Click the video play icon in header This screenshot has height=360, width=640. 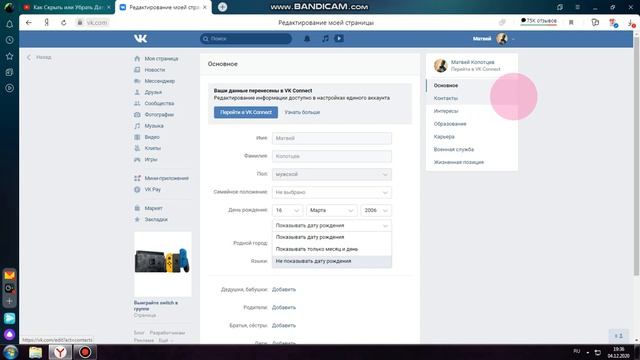pyautogui.click(x=339, y=38)
